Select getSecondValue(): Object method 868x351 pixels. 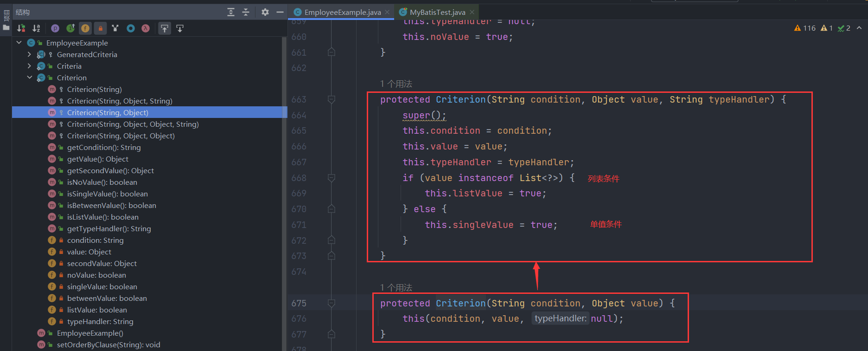pyautogui.click(x=110, y=170)
